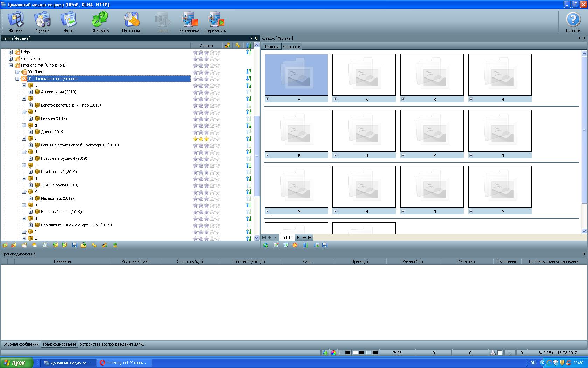Open the Фильмы (Movies) section
This screenshot has height=368, width=588.
click(x=16, y=22)
